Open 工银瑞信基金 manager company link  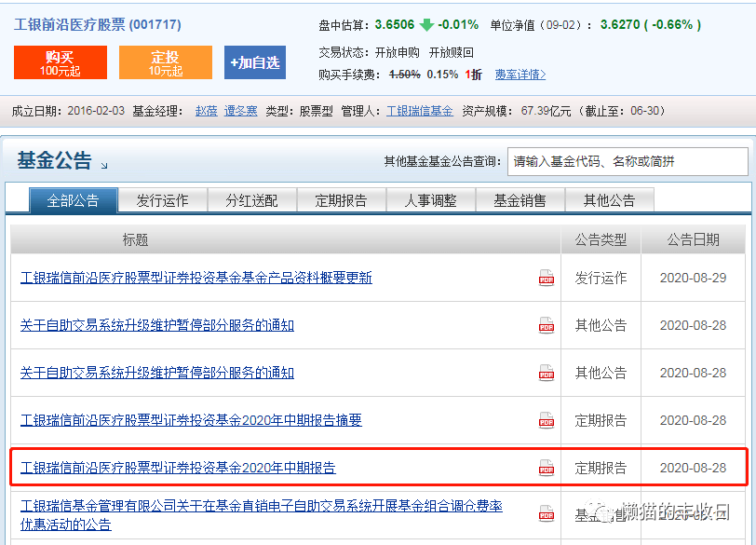point(420,111)
